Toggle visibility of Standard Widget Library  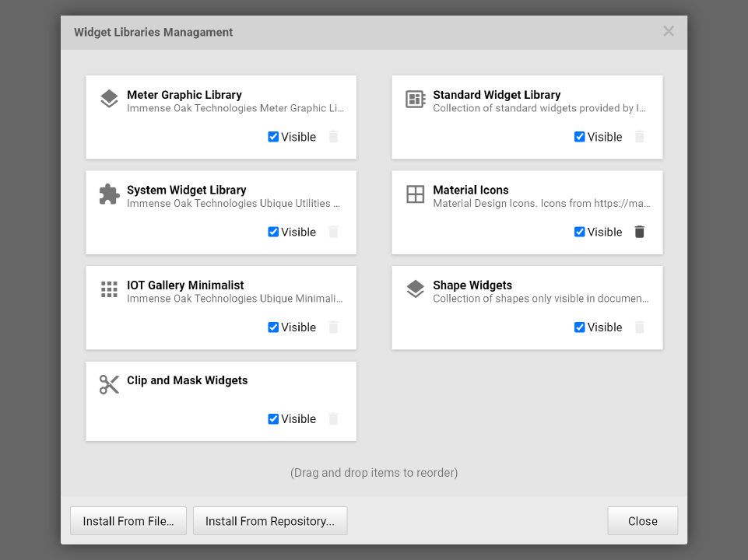pyautogui.click(x=579, y=137)
